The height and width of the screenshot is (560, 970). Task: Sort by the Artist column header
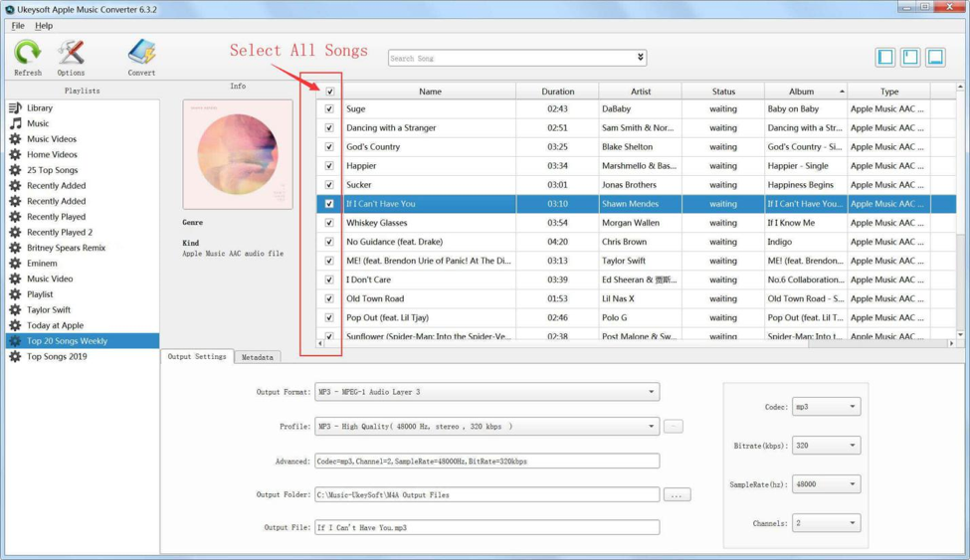pos(641,91)
